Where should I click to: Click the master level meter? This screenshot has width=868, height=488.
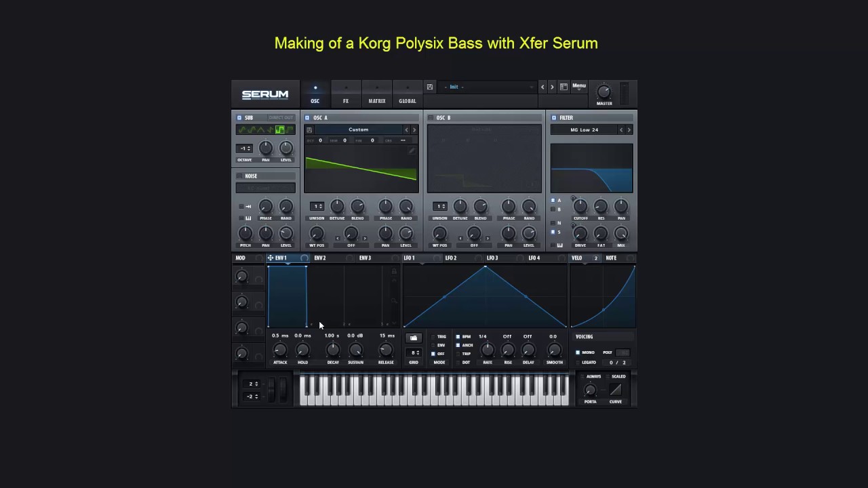[x=625, y=94]
